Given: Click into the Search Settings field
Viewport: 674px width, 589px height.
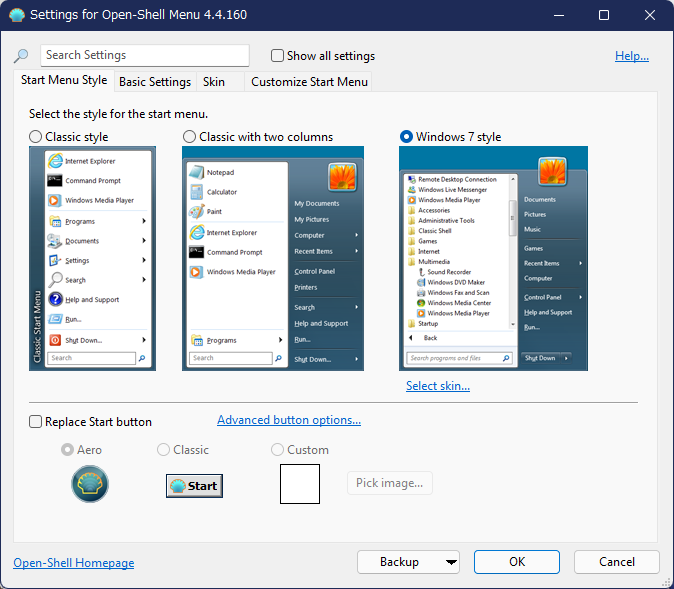Looking at the screenshot, I should point(145,55).
